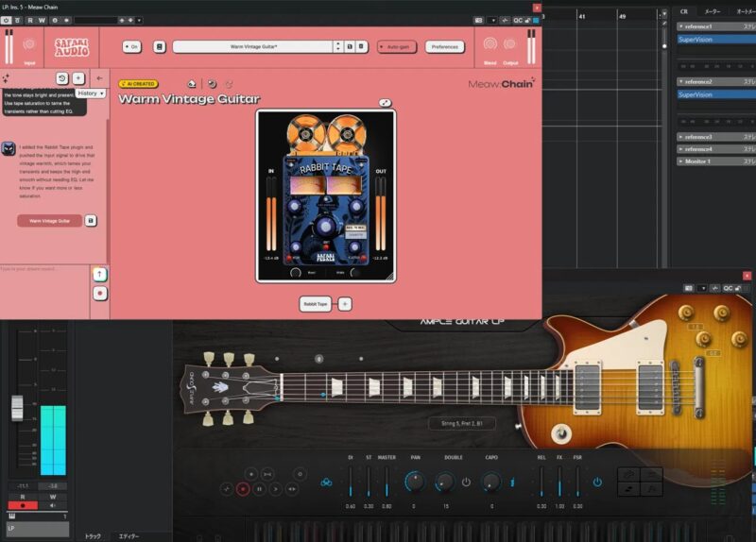Screen dimensions: 756x542
Task: Click the chat text input field
Action: (44, 290)
